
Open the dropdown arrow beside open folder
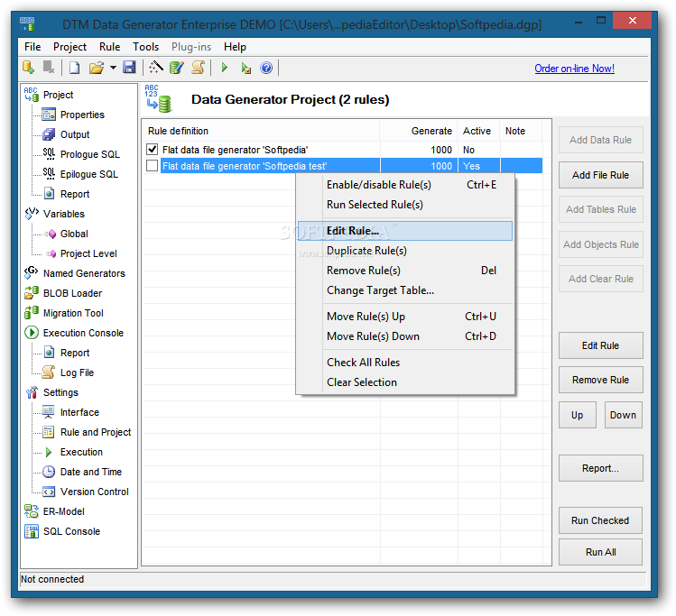point(113,68)
